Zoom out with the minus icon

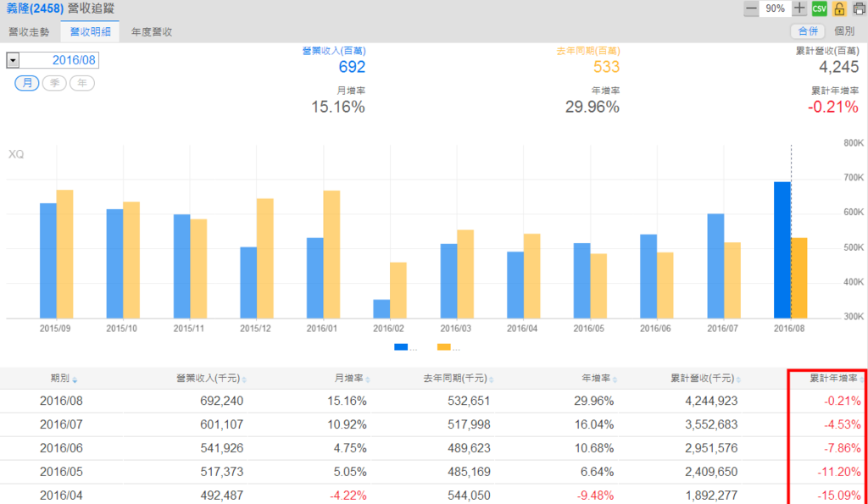click(x=751, y=8)
